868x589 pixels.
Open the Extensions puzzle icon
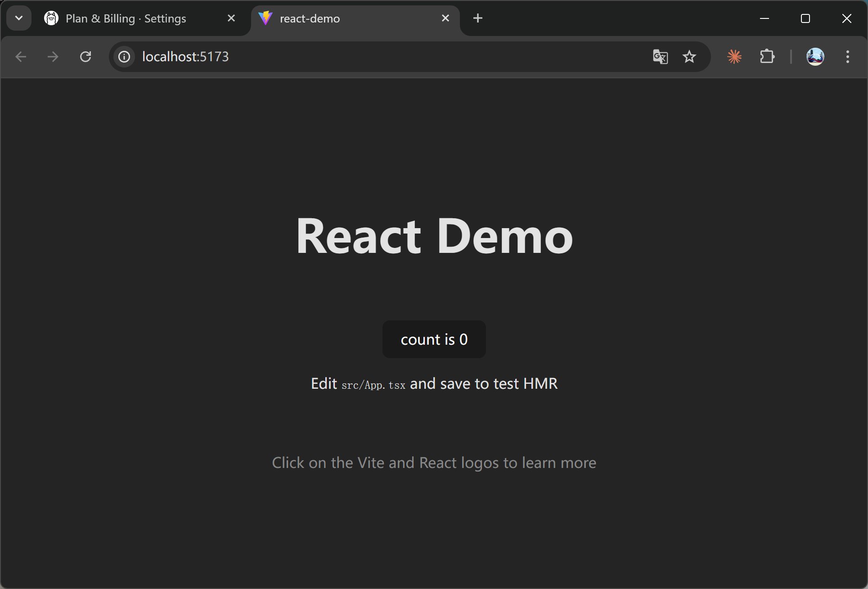tap(767, 57)
